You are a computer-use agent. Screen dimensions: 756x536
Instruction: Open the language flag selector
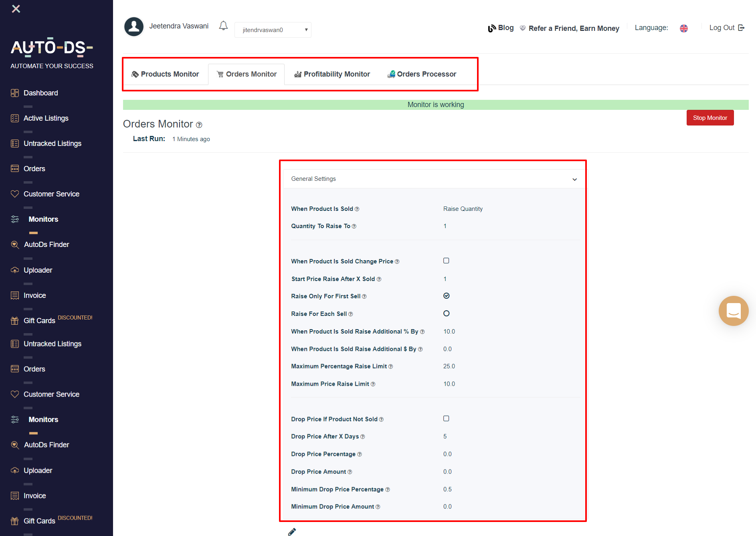pos(684,28)
